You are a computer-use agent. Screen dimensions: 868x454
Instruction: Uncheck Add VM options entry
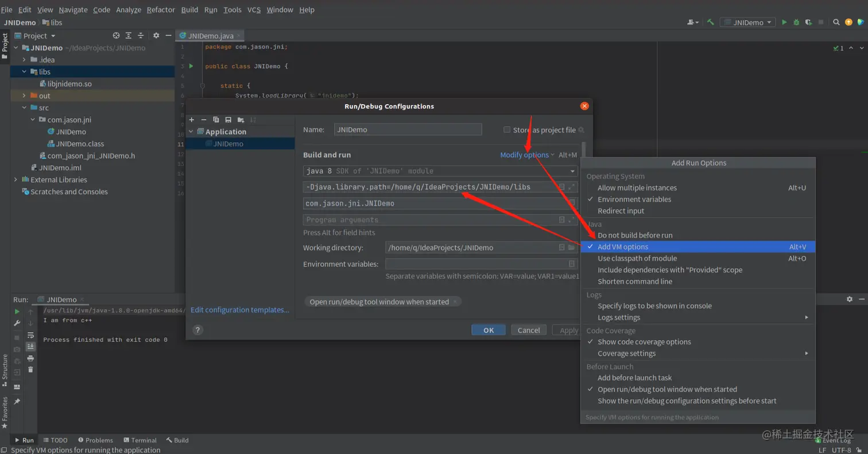pyautogui.click(x=698, y=247)
